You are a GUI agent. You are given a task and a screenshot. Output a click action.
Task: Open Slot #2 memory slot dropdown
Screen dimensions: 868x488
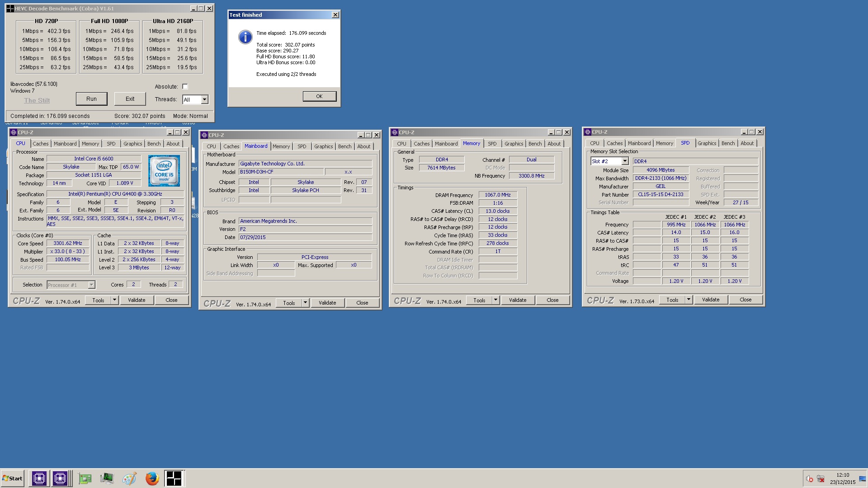coord(625,161)
